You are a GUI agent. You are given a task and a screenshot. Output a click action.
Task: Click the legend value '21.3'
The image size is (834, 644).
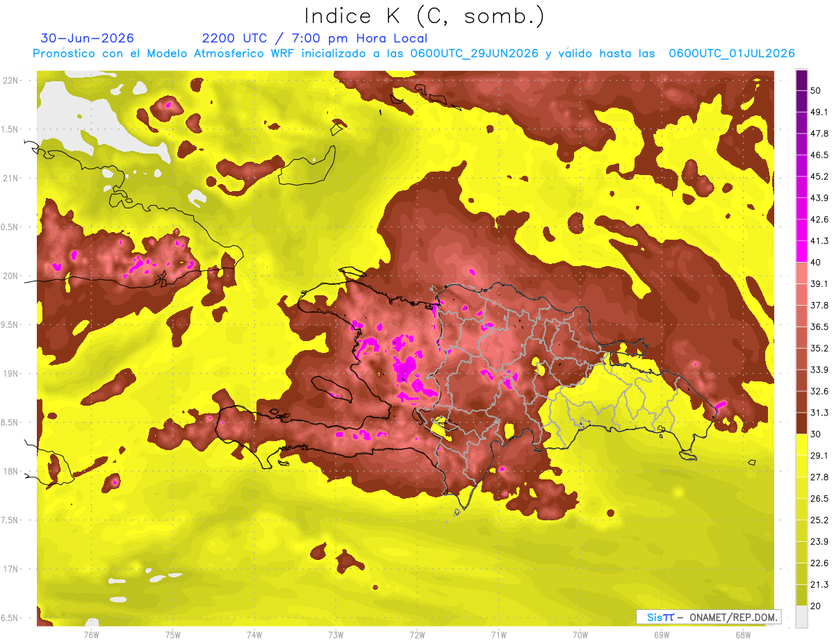[x=819, y=584]
